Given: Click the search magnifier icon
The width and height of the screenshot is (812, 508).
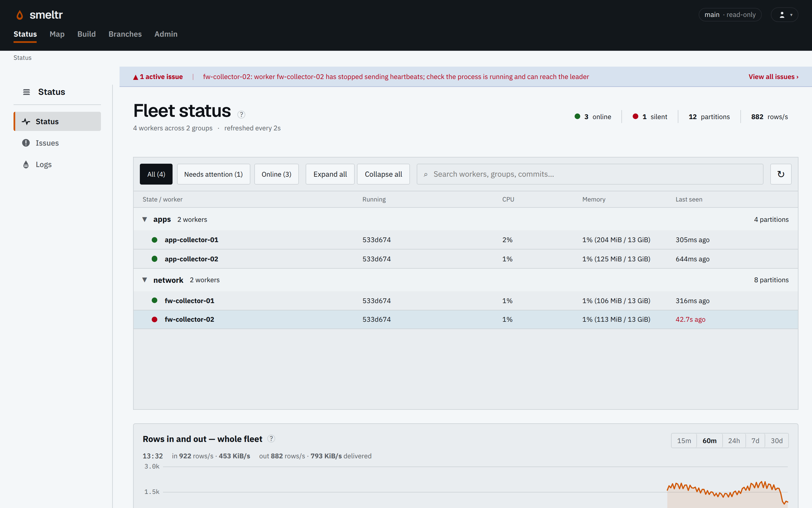Looking at the screenshot, I should click(x=425, y=174).
